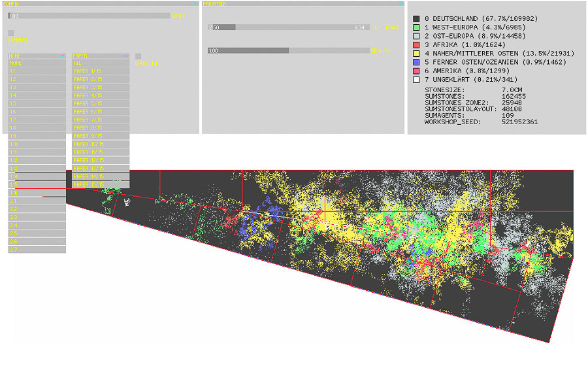Choose PAPER 10/15
The image size is (588, 368).
tap(101, 144)
